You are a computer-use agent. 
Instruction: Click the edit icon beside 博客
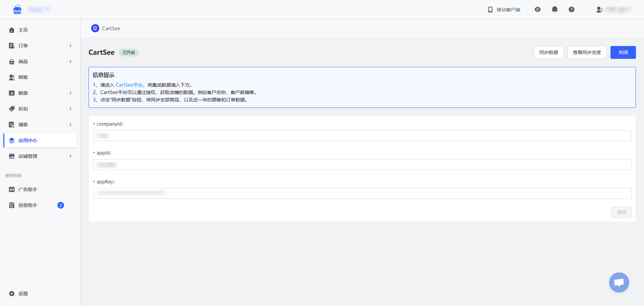tap(12, 125)
